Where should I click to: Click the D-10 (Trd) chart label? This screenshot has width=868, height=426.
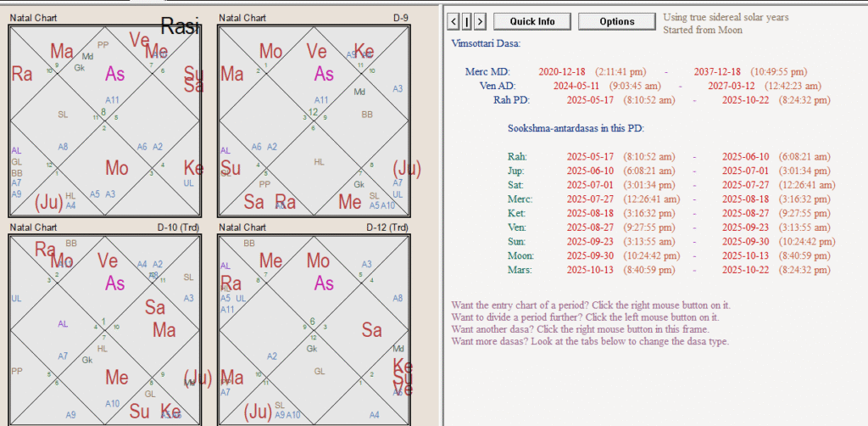(178, 227)
